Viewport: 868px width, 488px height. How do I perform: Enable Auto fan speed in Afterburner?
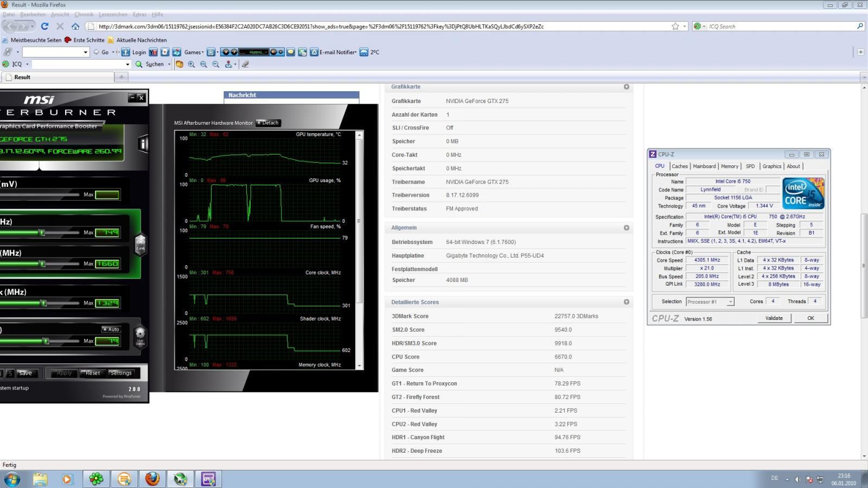111,329
